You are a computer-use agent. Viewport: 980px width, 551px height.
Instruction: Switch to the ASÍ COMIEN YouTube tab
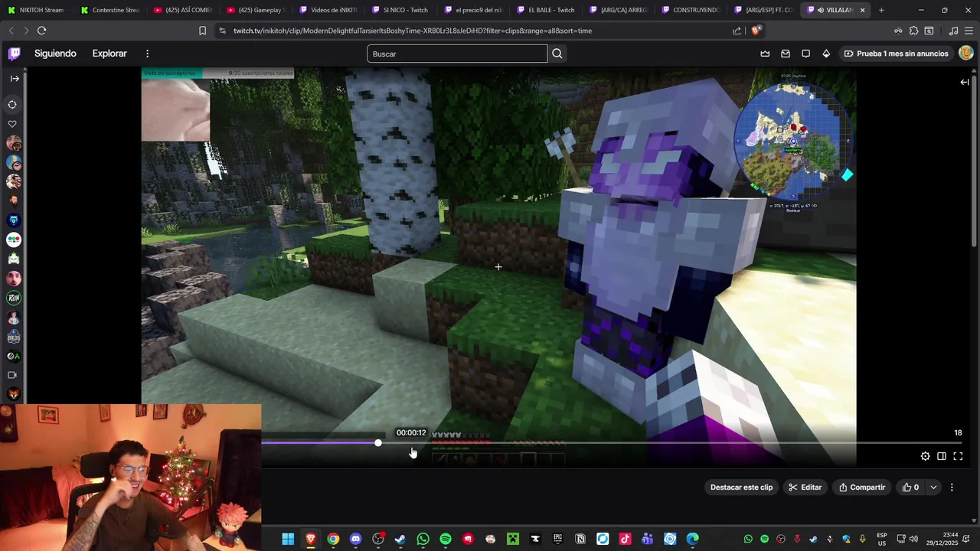point(182,10)
